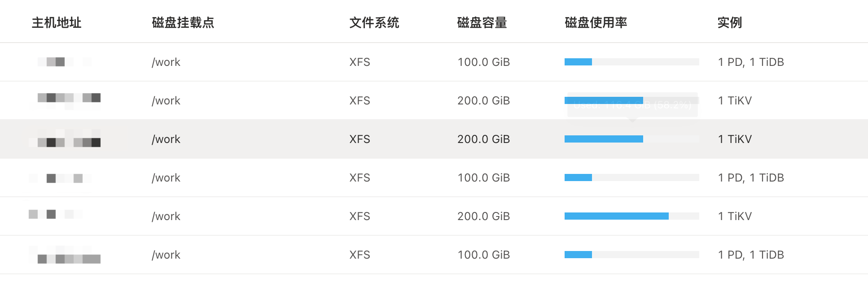Click the blurred host address in highlighted row
This screenshot has height=303, width=868.
point(69,142)
